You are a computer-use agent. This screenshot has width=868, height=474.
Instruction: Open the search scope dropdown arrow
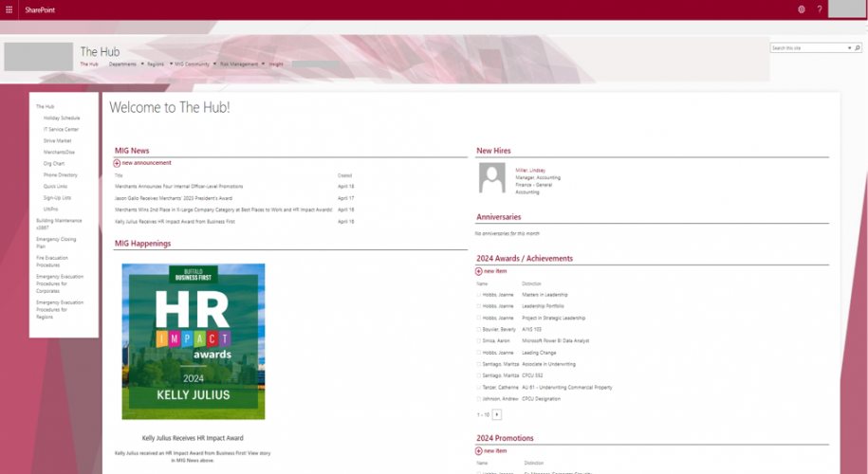[x=850, y=48]
